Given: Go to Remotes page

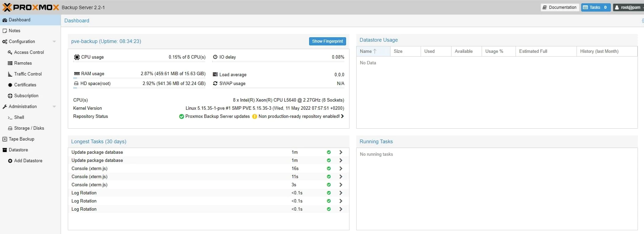Looking at the screenshot, I should pos(30,63).
